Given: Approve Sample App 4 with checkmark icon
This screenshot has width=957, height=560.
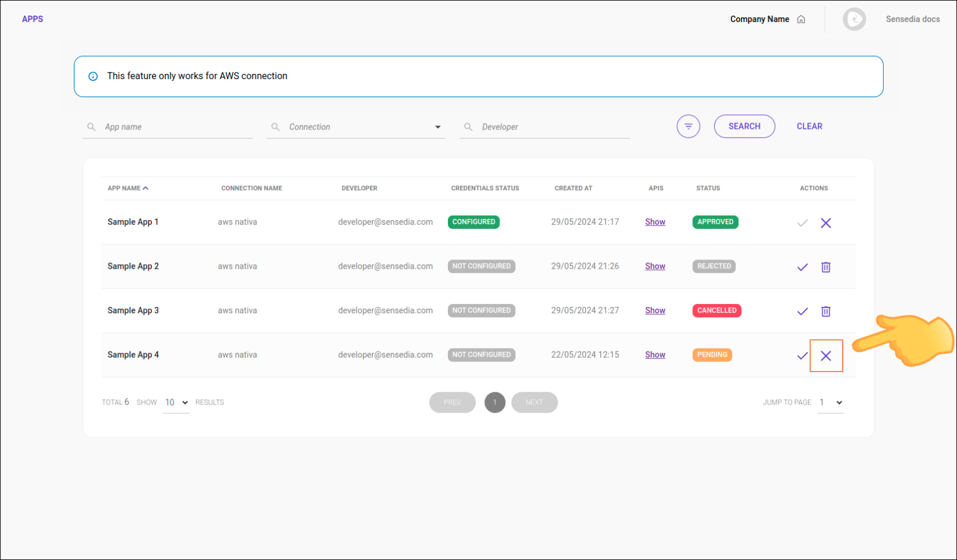Looking at the screenshot, I should pyautogui.click(x=802, y=356).
